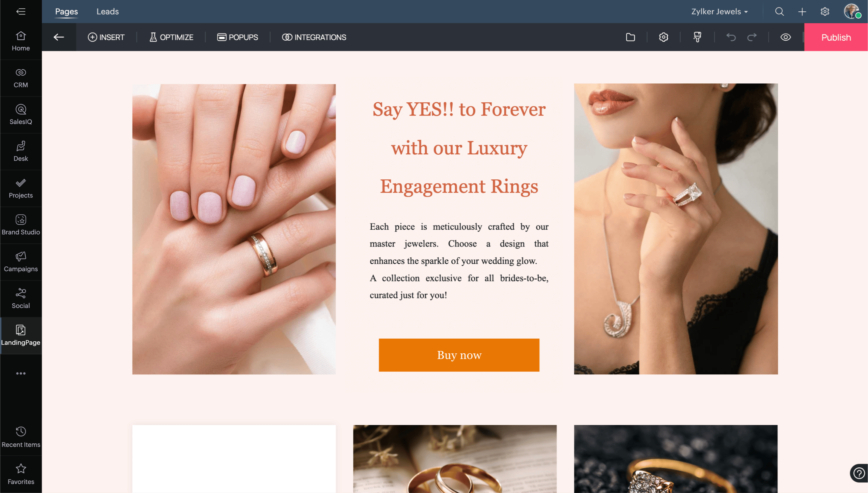
Task: Toggle page preview with the eye icon
Action: pos(785,37)
